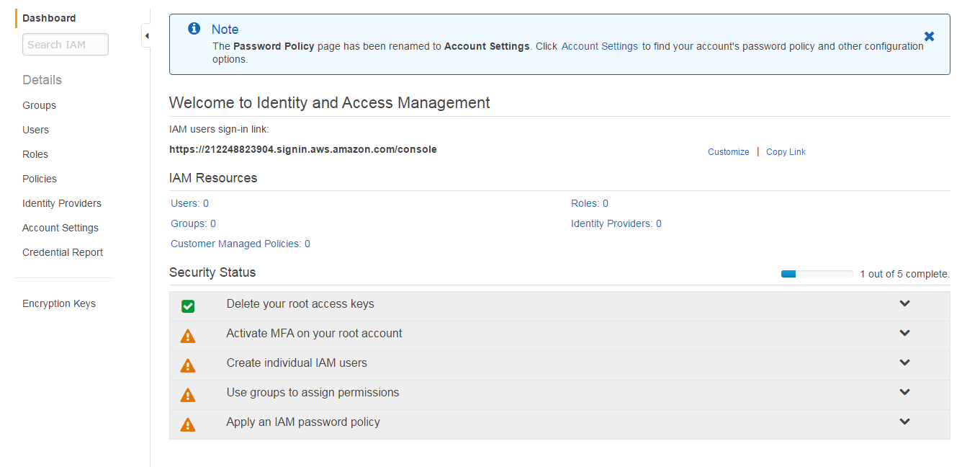Screen dimensions: 980x467
Task: Click the 1 out of 5 complete text
Action: (905, 274)
